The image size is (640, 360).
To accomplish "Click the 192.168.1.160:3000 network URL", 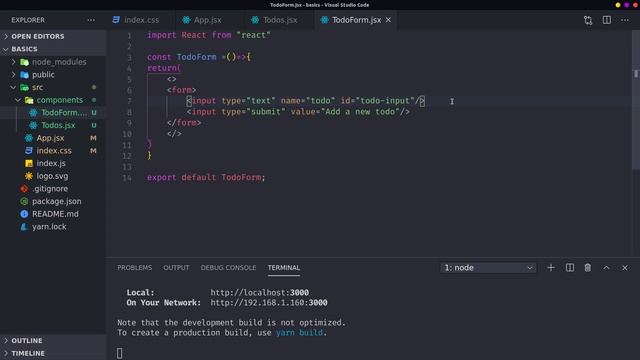I will 269,303.
